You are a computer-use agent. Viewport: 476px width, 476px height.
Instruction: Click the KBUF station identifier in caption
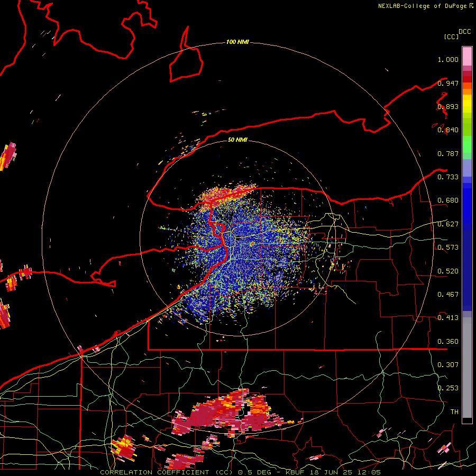click(295, 472)
